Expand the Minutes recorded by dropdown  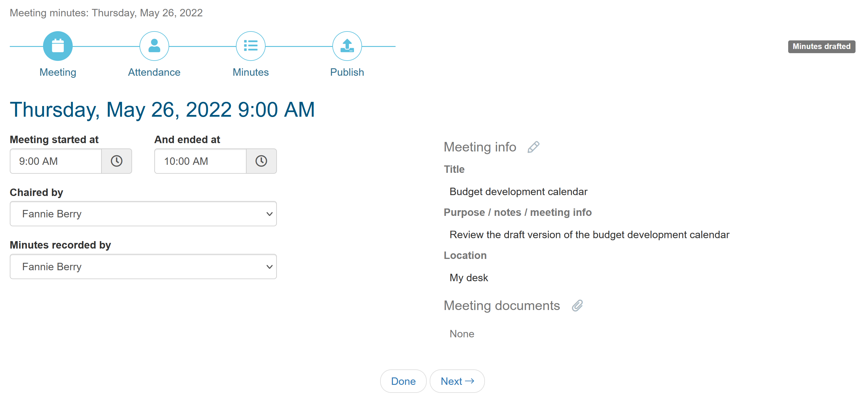143,267
